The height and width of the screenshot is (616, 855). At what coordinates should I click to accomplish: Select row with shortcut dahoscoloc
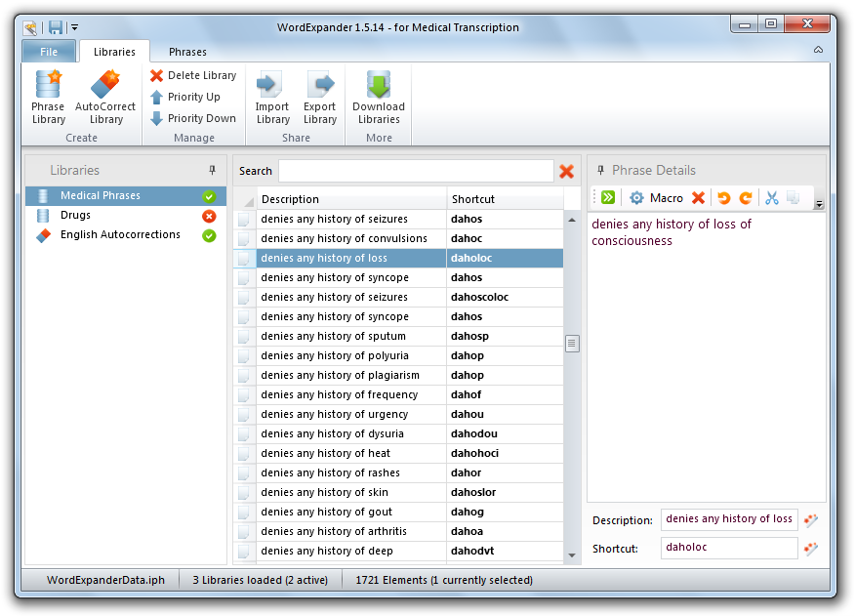398,298
